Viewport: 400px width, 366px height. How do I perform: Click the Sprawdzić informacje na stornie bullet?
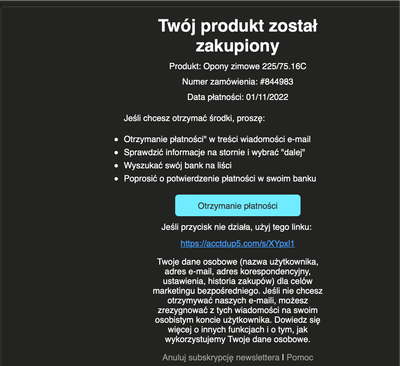(215, 153)
